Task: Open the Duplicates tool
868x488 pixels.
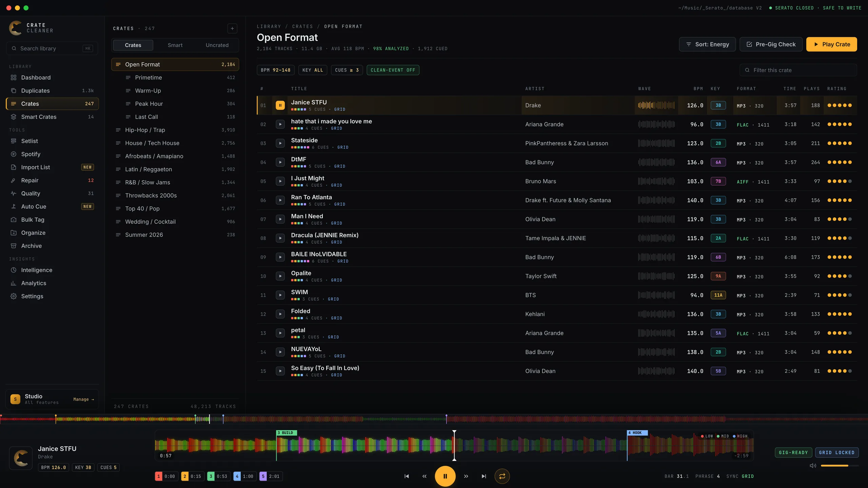Action: pos(52,90)
